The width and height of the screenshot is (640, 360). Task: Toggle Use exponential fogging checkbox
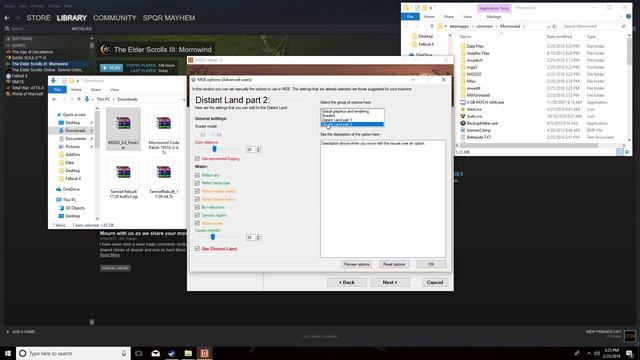[x=197, y=158]
